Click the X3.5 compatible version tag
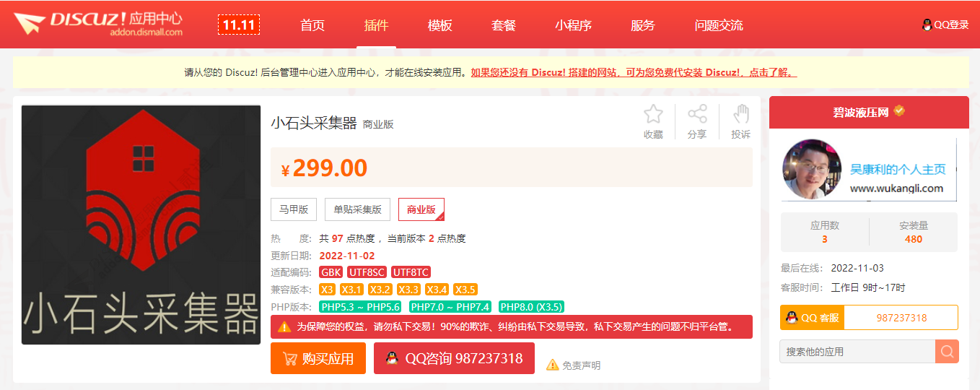 [x=465, y=290]
